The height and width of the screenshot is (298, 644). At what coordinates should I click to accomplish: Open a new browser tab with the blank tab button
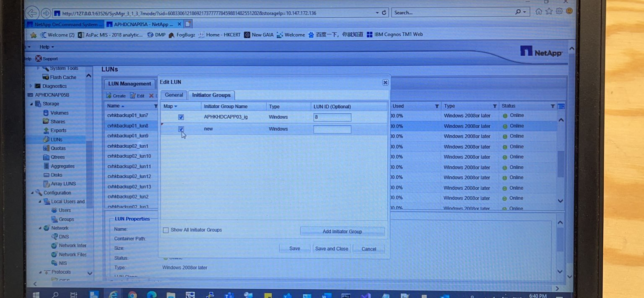(188, 24)
